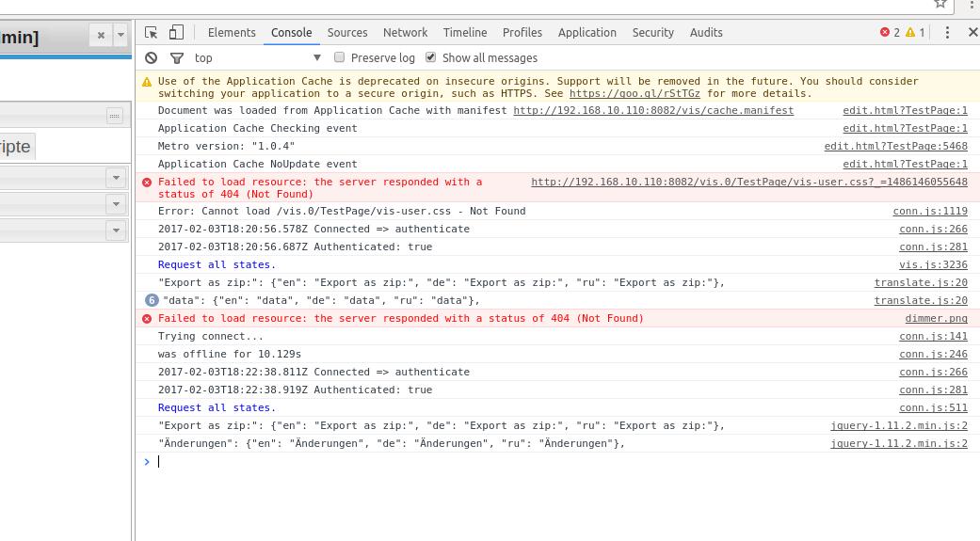Open the conn.js:1119 source link
The width and height of the screenshot is (980, 541).
929,211
